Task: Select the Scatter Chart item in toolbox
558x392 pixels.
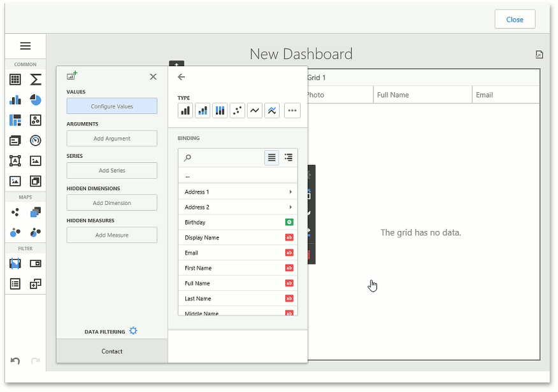Action: coord(35,120)
